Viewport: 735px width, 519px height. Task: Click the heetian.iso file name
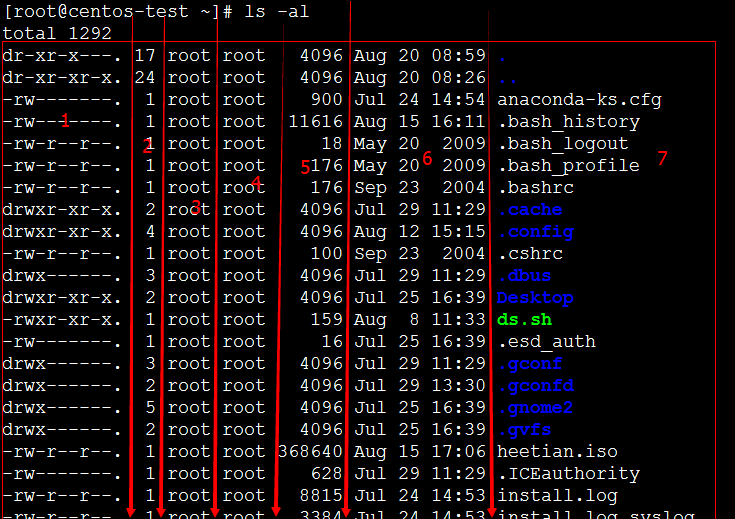click(557, 452)
